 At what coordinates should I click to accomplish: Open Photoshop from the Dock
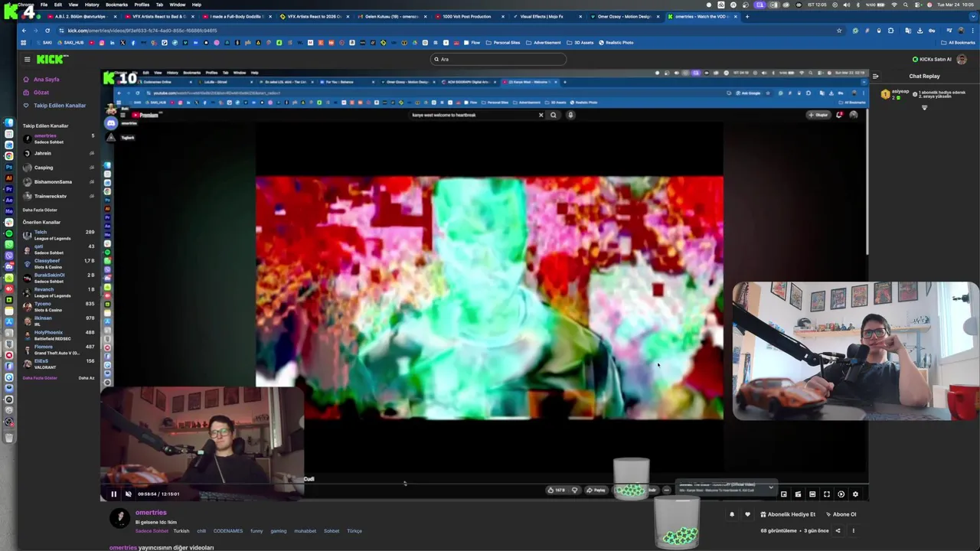pyautogui.click(x=8, y=167)
